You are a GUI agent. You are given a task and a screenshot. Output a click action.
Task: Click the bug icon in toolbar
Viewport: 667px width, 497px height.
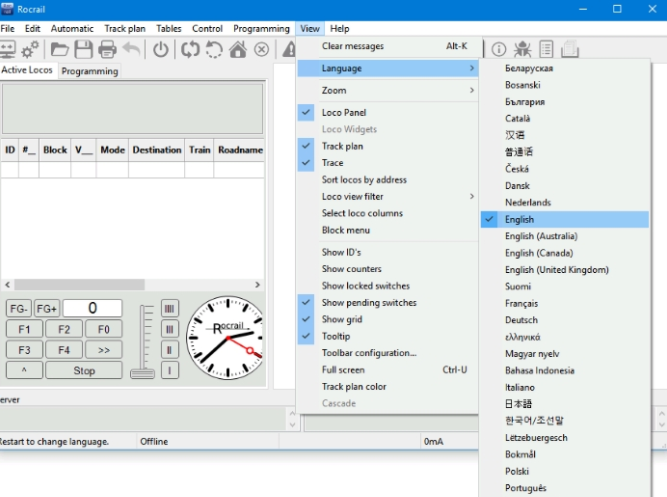522,49
